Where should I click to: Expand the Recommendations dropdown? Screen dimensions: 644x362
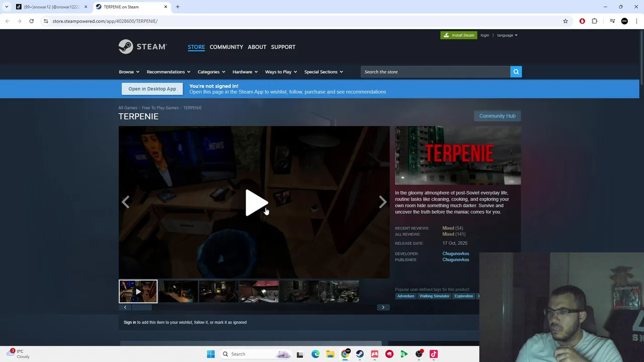pos(169,72)
